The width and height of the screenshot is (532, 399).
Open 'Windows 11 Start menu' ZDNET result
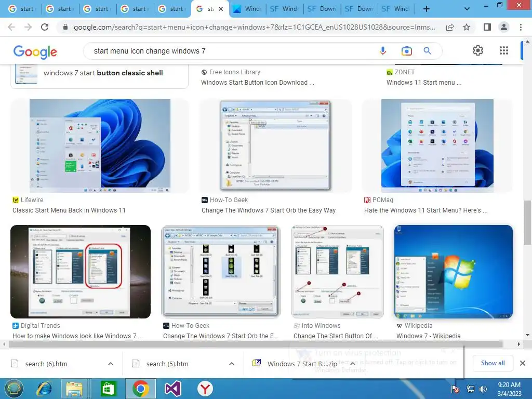tap(424, 83)
